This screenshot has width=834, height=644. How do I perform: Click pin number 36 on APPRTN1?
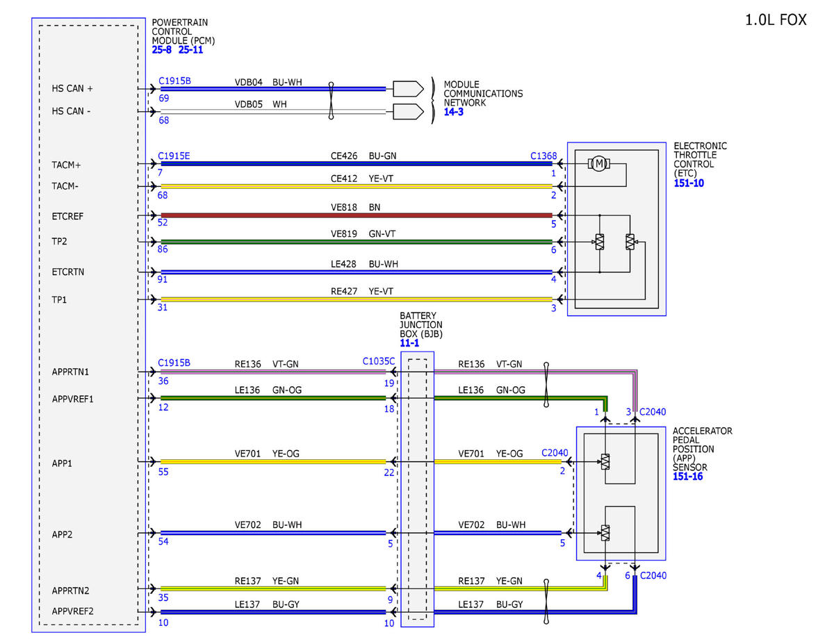[x=163, y=381]
